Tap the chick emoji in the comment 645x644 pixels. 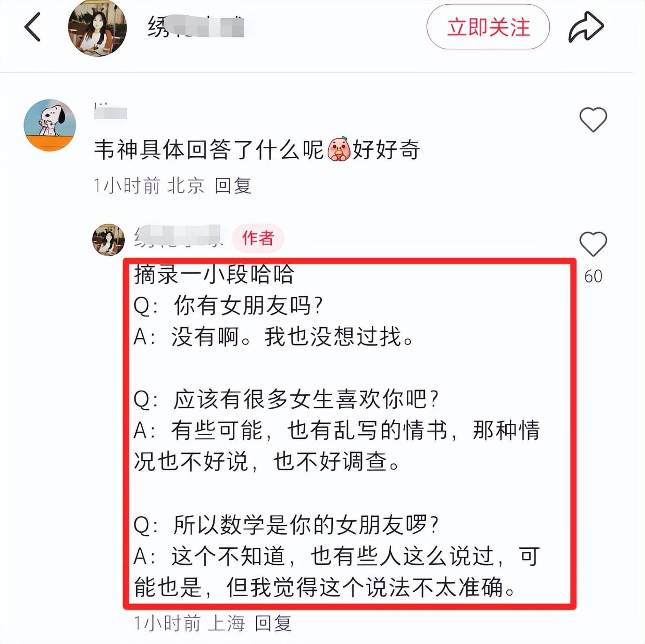pos(338,150)
